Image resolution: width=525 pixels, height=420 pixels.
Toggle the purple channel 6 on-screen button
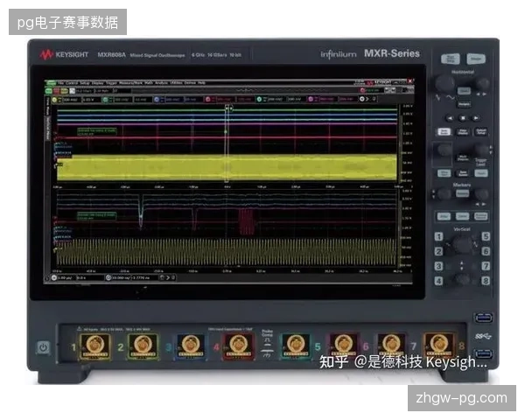tap(311, 100)
